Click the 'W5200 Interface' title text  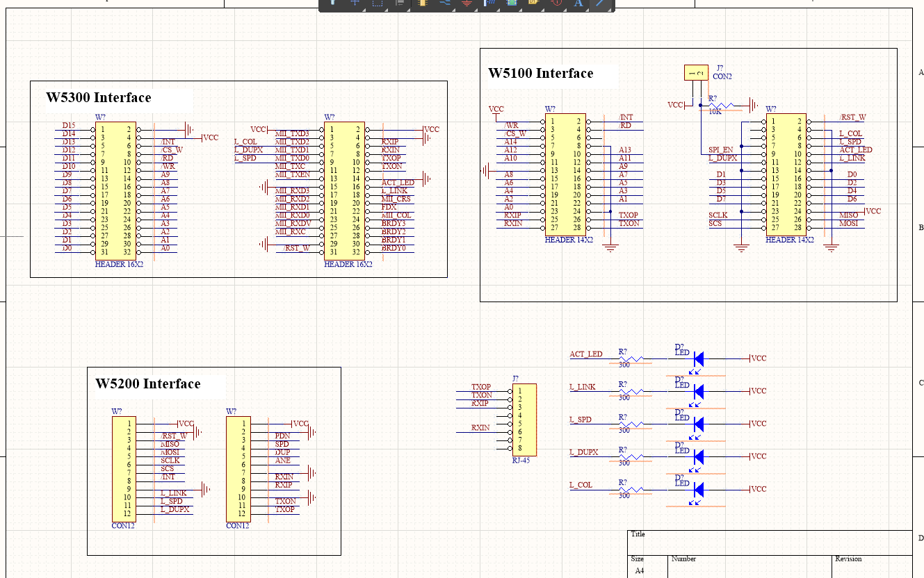[x=148, y=383]
